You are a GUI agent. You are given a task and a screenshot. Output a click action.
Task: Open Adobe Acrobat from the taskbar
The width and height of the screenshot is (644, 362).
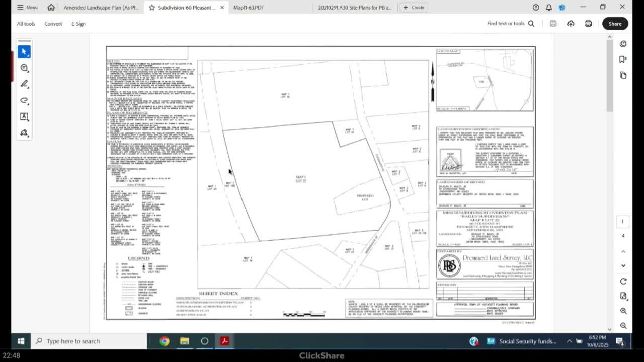click(x=225, y=341)
